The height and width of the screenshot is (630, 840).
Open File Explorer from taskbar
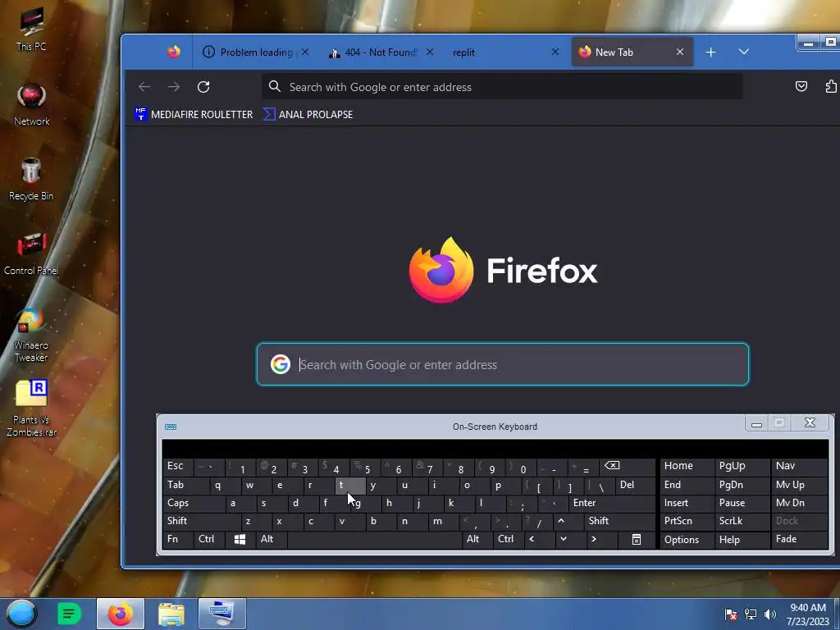pos(171,614)
